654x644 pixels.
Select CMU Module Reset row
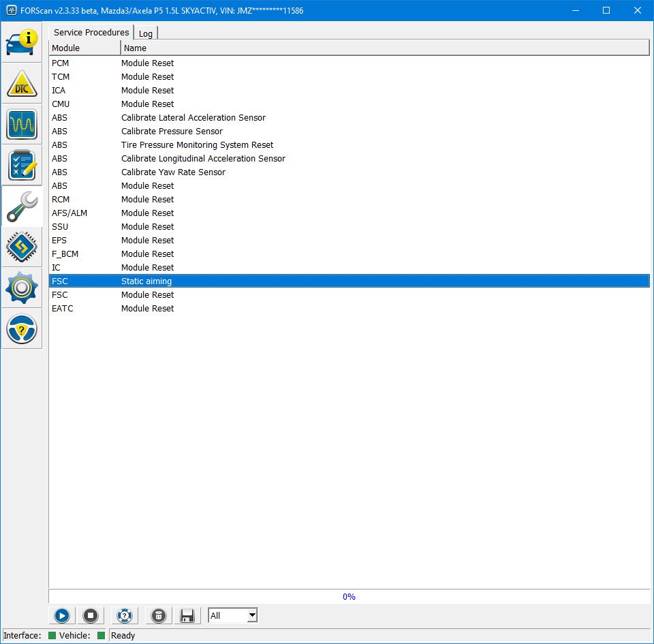tap(349, 104)
